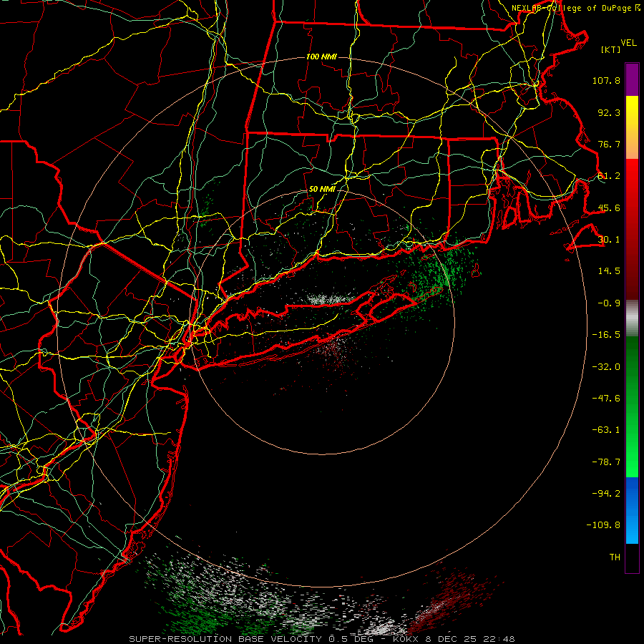
Task: Click the -63.1 velocity scale value
Action: tap(606, 430)
